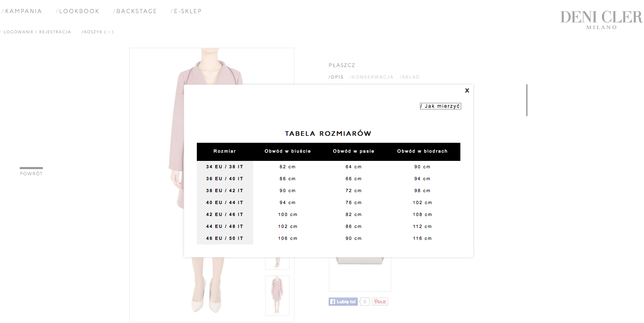644x323 pixels.
Task: Click the 100 cm bust value
Action: tap(288, 214)
